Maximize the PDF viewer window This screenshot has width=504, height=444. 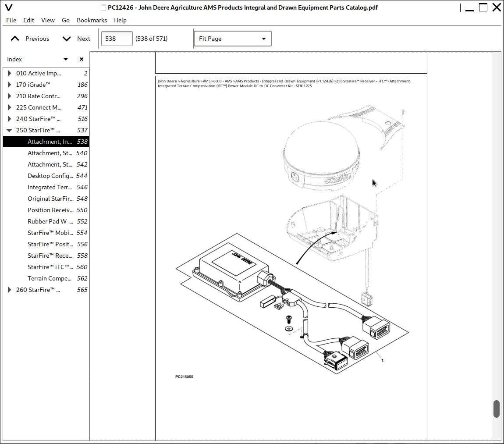[x=483, y=7]
